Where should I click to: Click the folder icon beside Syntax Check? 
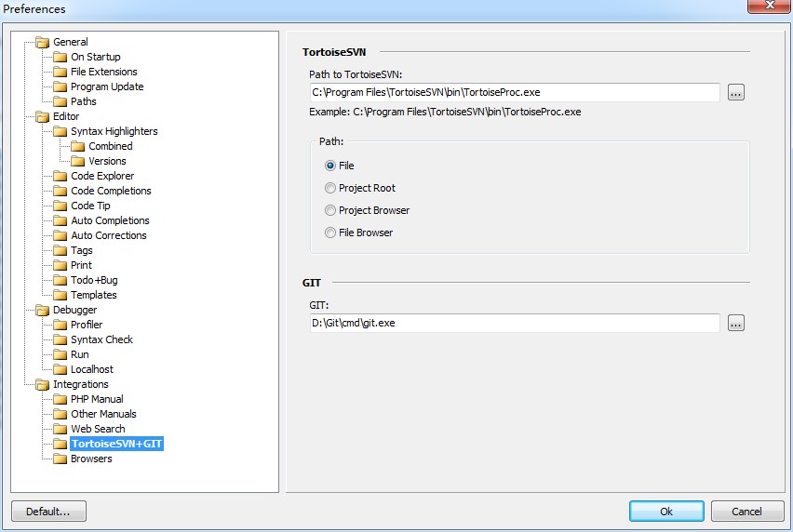60,339
